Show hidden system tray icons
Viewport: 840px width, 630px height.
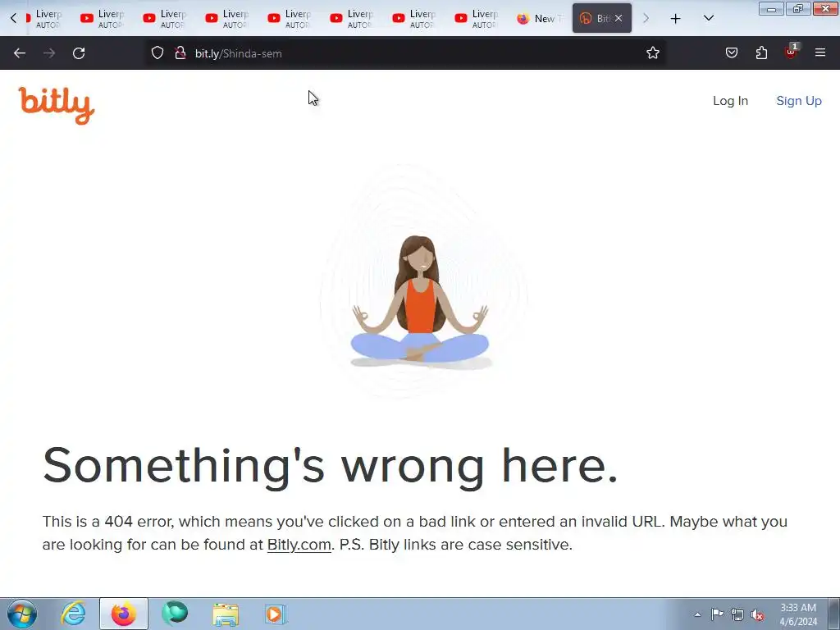coord(697,614)
